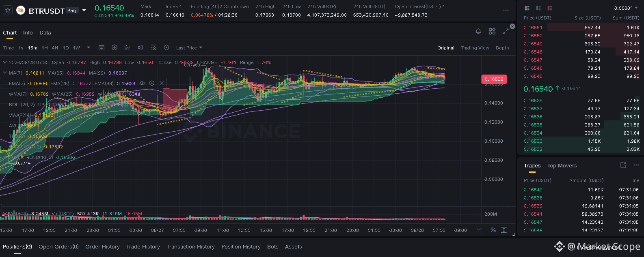This screenshot has height=257, width=644.
Task: Click the Open Interest(USDT) link
Action: (419, 6)
